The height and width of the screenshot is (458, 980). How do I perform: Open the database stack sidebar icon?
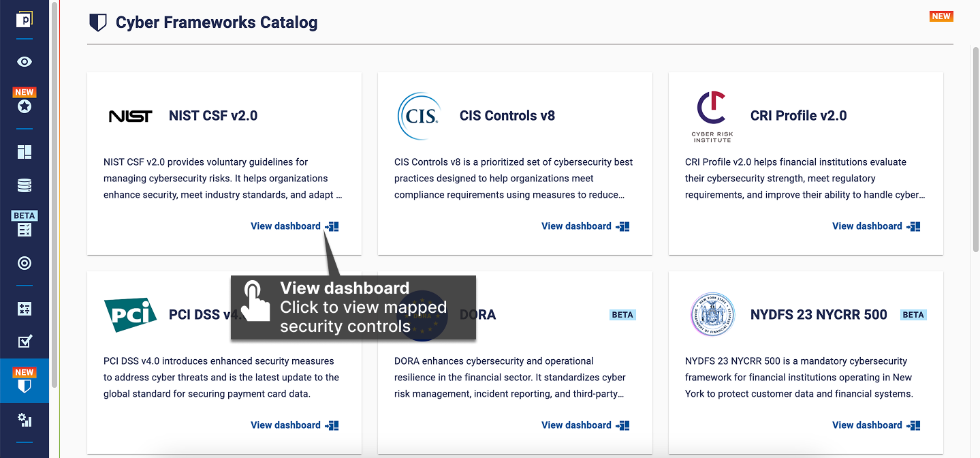[25, 185]
